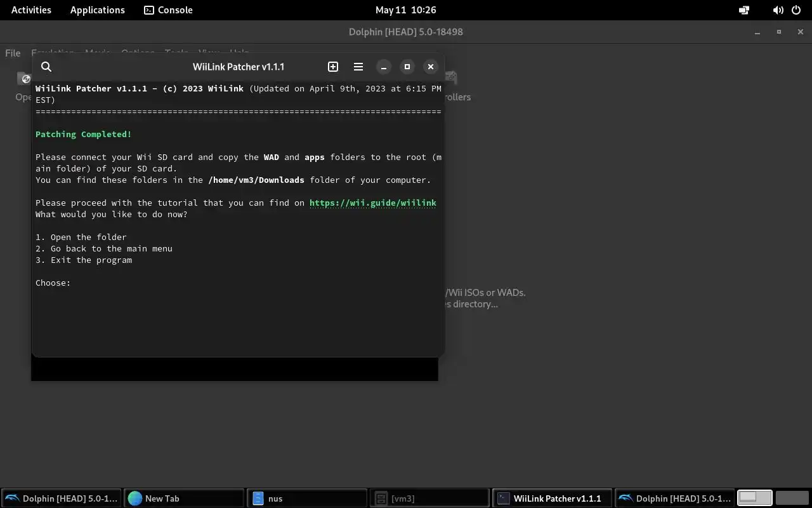
Task: Click the '1. Open the folder' line
Action: [81, 237]
